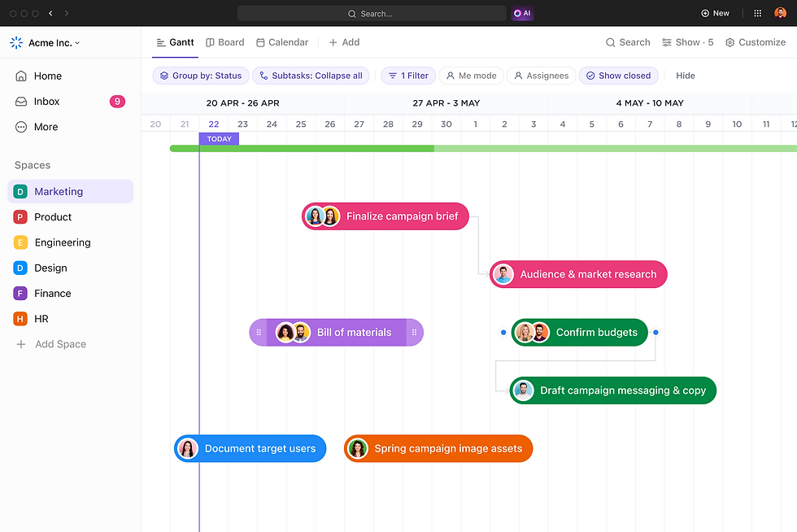Viewport: 797px width, 532px height.
Task: Switch to the Board view tab
Action: (x=224, y=42)
